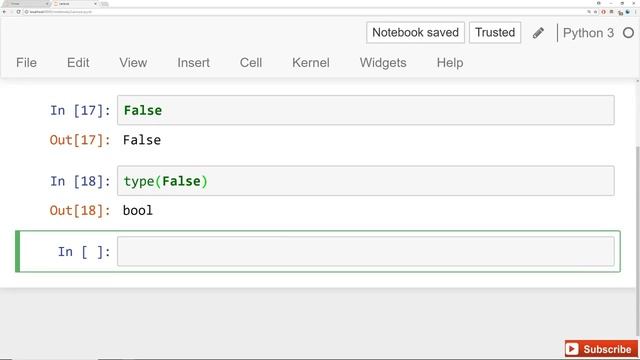Image resolution: width=640 pixels, height=360 pixels.
Task: Click the bookmark star icon
Action: [x=596, y=12]
